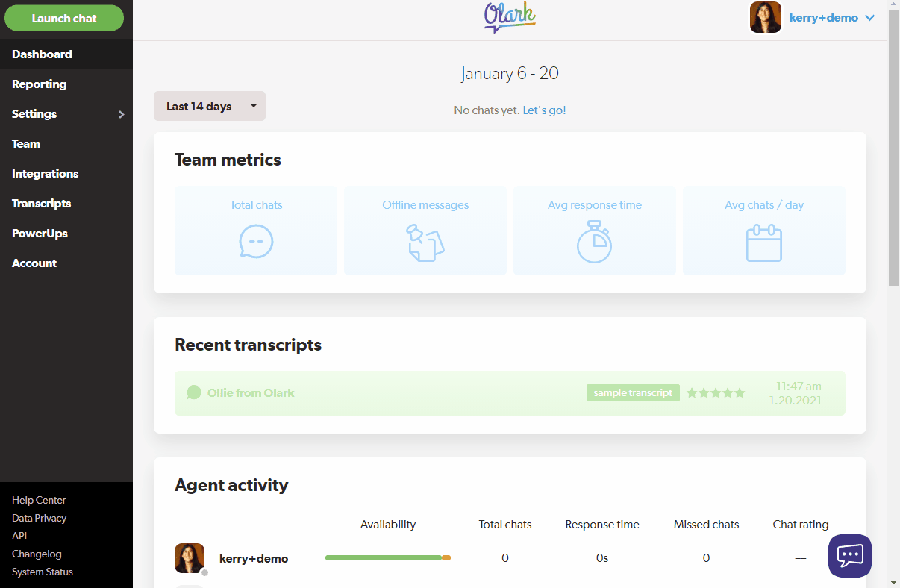The width and height of the screenshot is (900, 588).
Task: Click the Avg response time stopwatch icon
Action: (x=594, y=242)
